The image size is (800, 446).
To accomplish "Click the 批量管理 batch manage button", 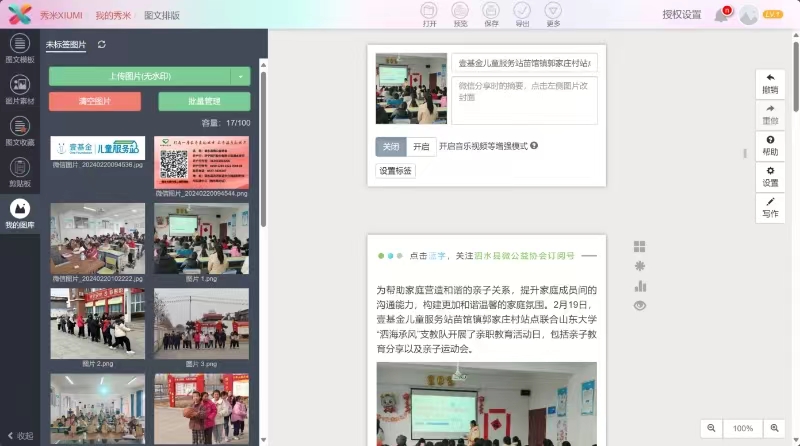I will (x=204, y=101).
